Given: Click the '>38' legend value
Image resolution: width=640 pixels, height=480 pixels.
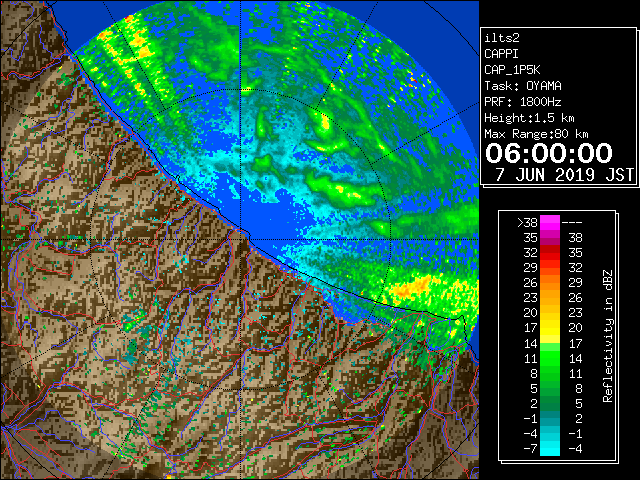Looking at the screenshot, I should pos(527,222).
